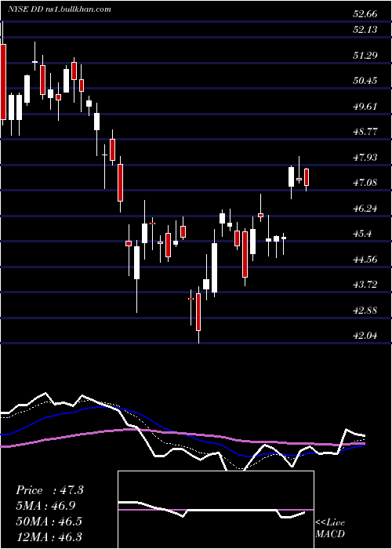This screenshot has width=392, height=549.
Task: Click the 12MA : 46.3 value
Action: click(49, 536)
